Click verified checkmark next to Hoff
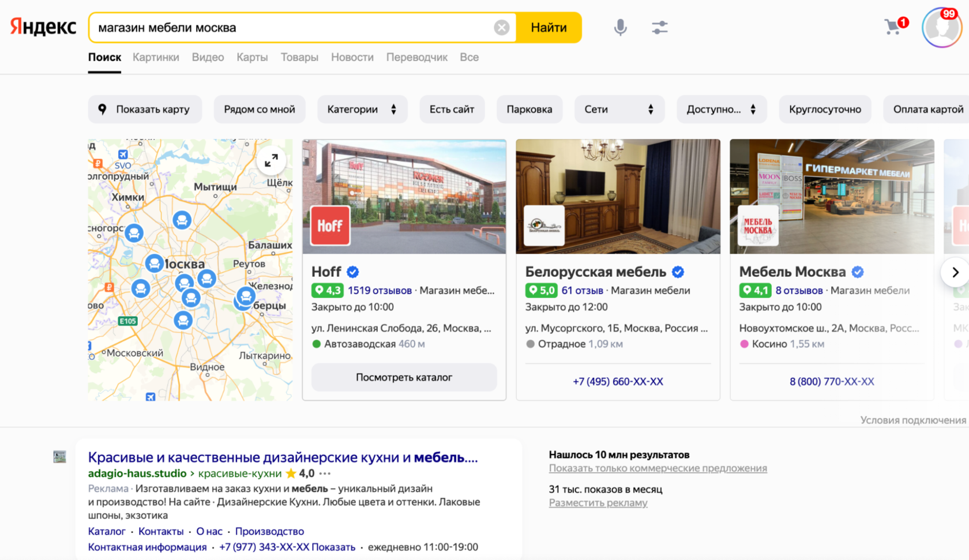This screenshot has width=969, height=560. click(352, 272)
